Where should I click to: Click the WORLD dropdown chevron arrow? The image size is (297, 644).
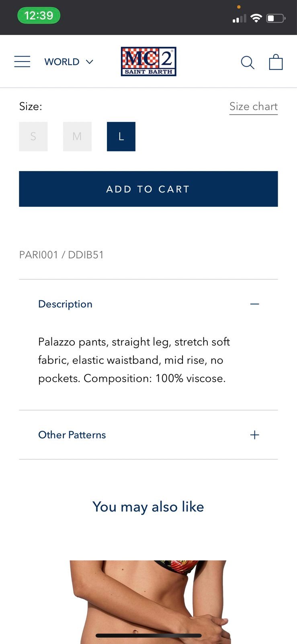point(90,62)
